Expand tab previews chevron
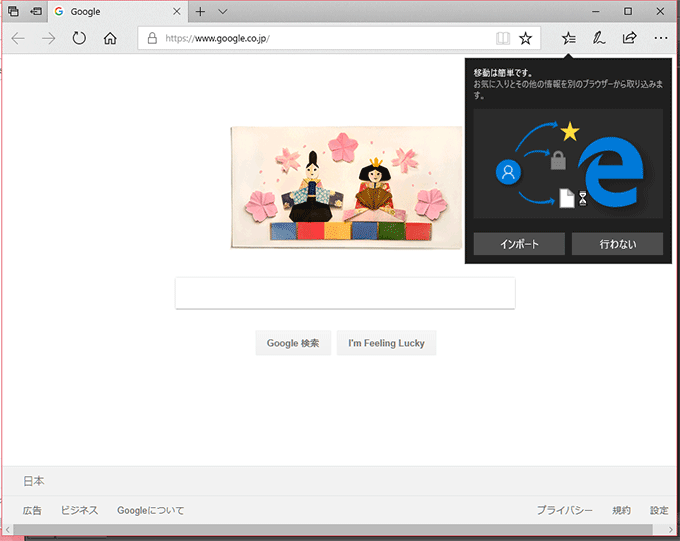The width and height of the screenshot is (680, 541). point(222,11)
